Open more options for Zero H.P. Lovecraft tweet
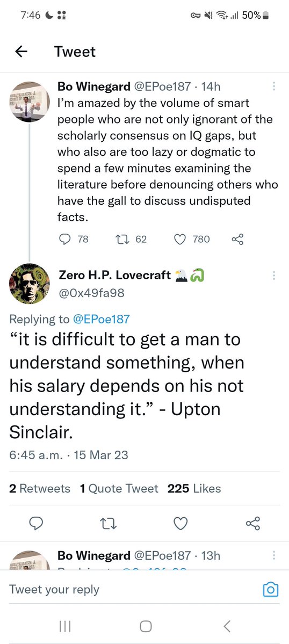Viewport: 289px width, 644px height. [x=274, y=275]
